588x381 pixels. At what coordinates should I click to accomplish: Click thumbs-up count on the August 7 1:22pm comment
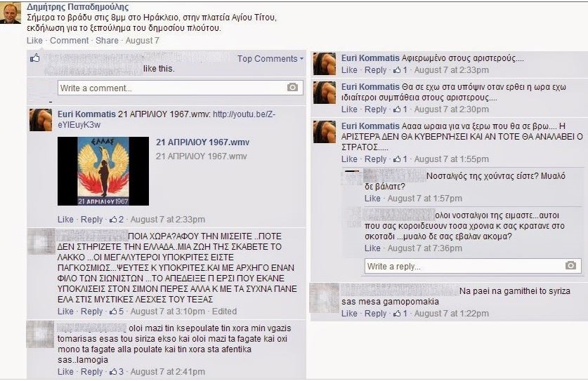[400, 314]
